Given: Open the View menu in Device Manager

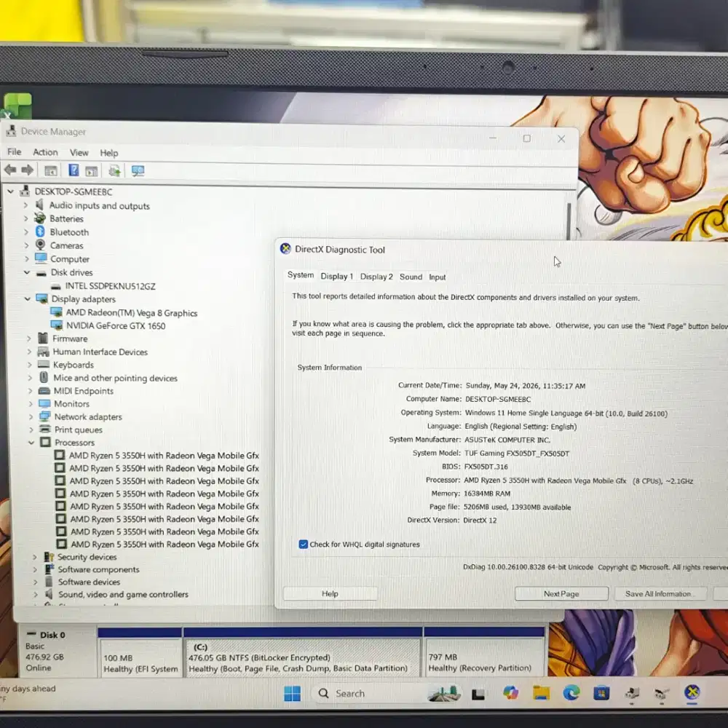Looking at the screenshot, I should coord(79,152).
